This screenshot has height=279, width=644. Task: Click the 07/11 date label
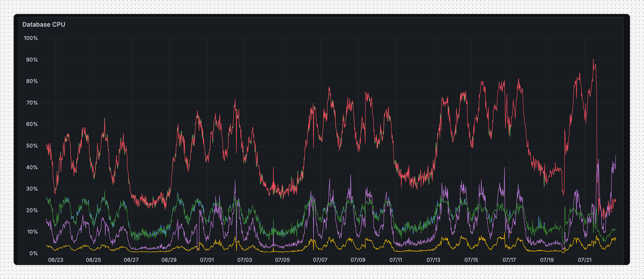pyautogui.click(x=396, y=260)
